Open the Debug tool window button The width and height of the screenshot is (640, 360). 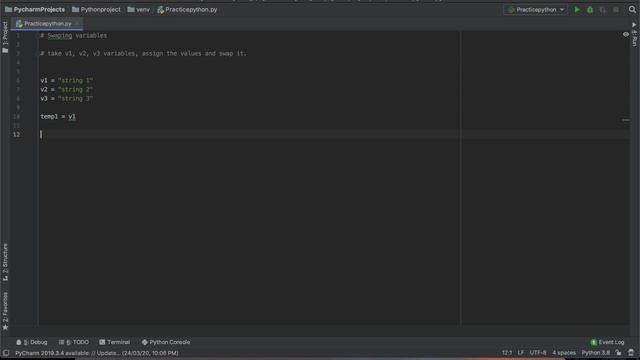(x=32, y=342)
